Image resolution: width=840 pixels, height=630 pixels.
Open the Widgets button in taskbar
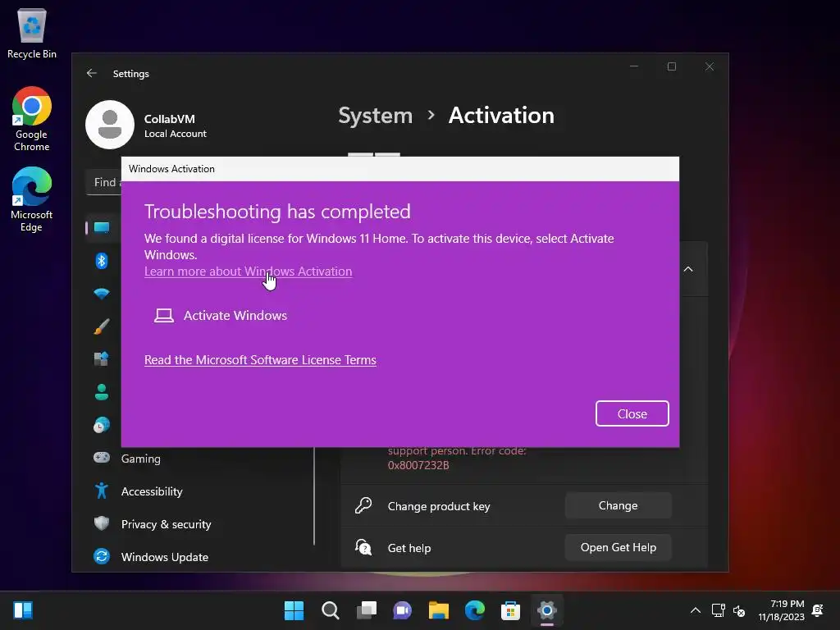(x=23, y=610)
